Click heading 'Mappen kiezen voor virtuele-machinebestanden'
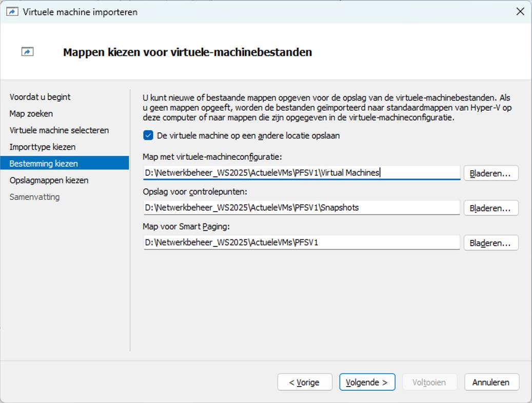The height and width of the screenshot is (403, 532). tap(187, 52)
